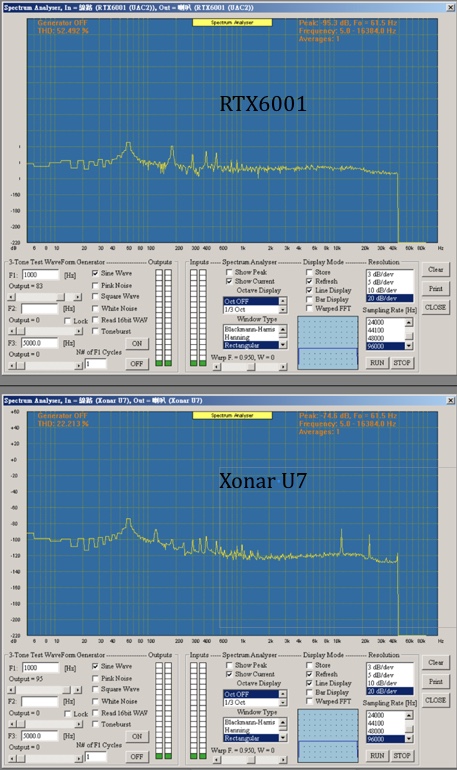Click Print in the Xonar U7 window

(435, 682)
